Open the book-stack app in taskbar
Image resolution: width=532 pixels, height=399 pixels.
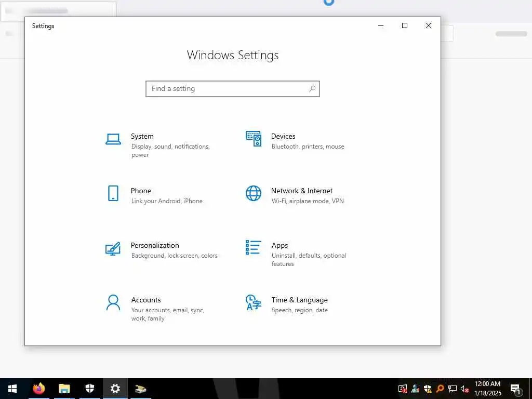point(140,389)
